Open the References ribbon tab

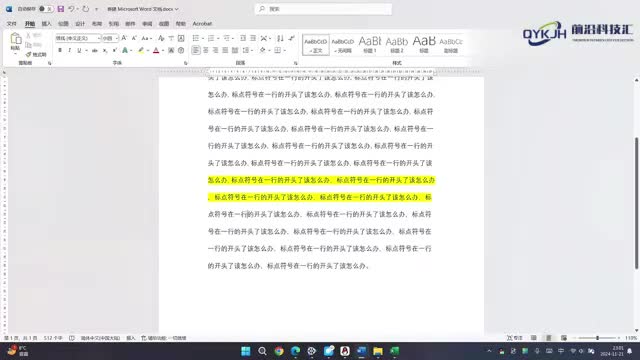113,24
